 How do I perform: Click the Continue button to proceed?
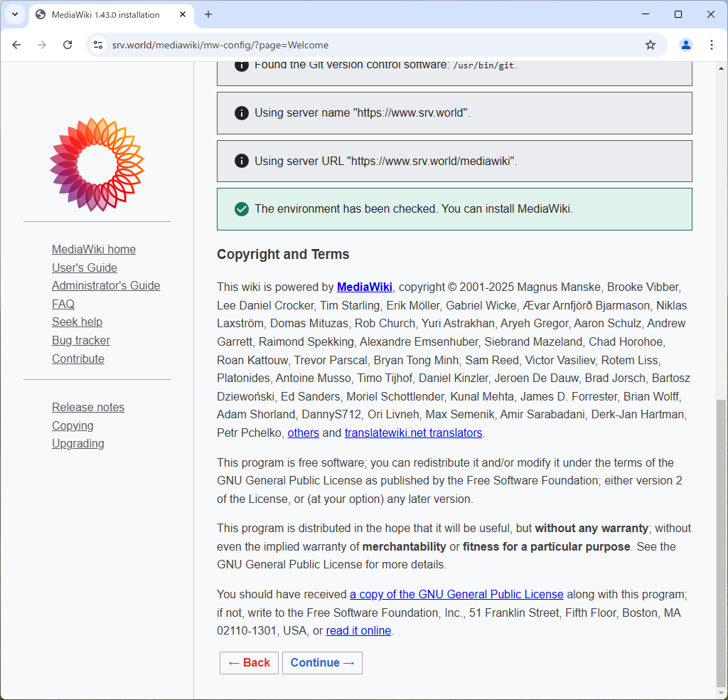tap(322, 663)
